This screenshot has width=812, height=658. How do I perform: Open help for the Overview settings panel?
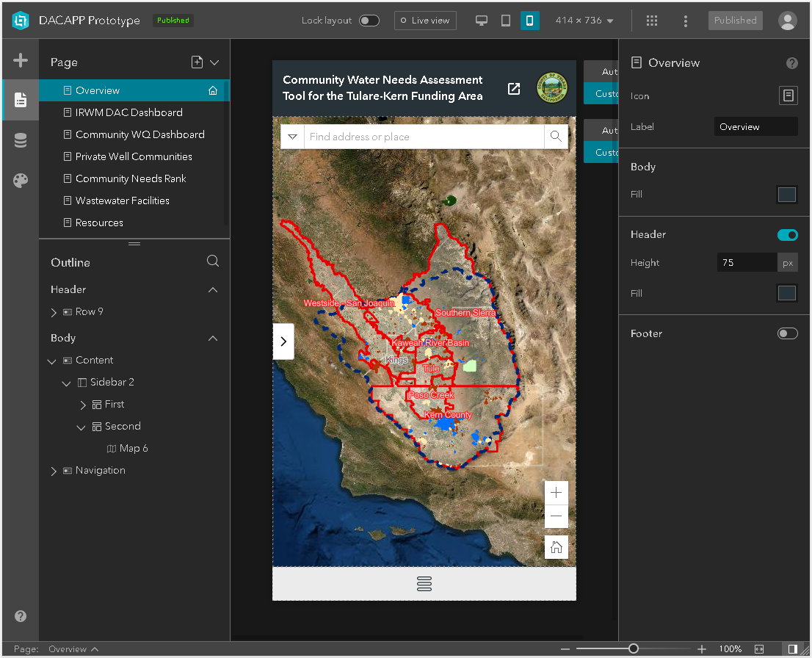coord(791,62)
